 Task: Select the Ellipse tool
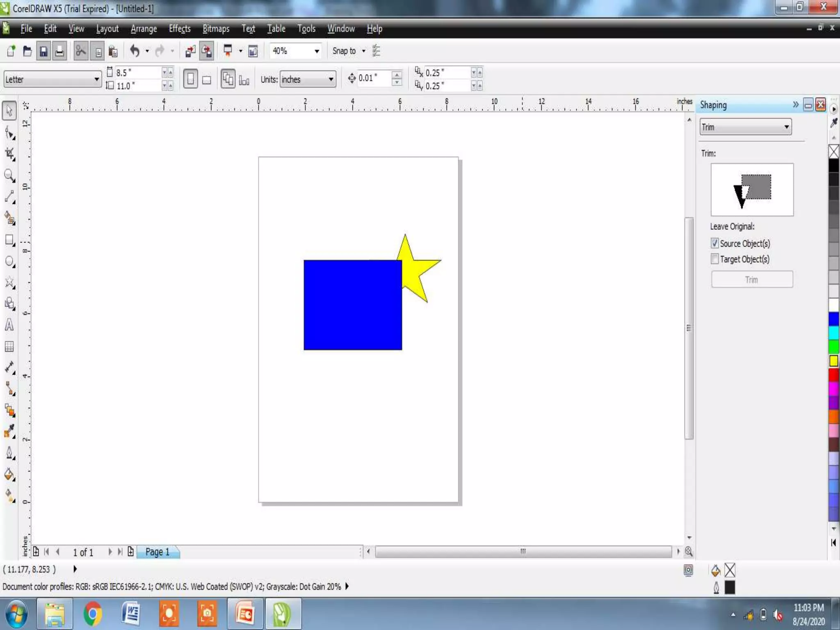pos(9,261)
